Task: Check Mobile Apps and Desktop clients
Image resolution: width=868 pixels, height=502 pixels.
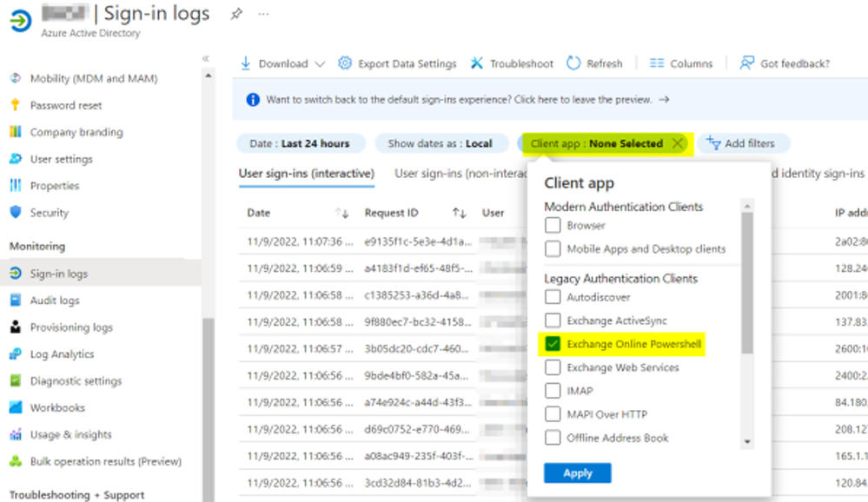Action: coord(553,248)
